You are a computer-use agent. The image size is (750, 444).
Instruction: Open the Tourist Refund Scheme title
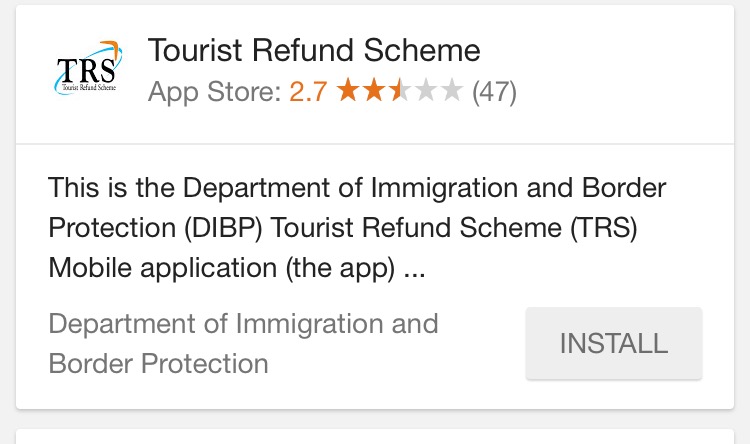point(314,50)
